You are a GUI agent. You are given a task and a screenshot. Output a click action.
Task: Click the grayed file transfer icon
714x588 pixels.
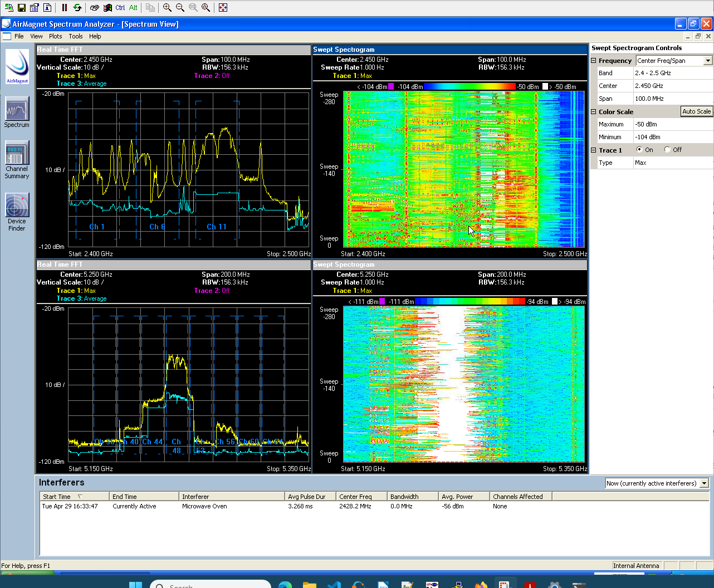(x=150, y=8)
